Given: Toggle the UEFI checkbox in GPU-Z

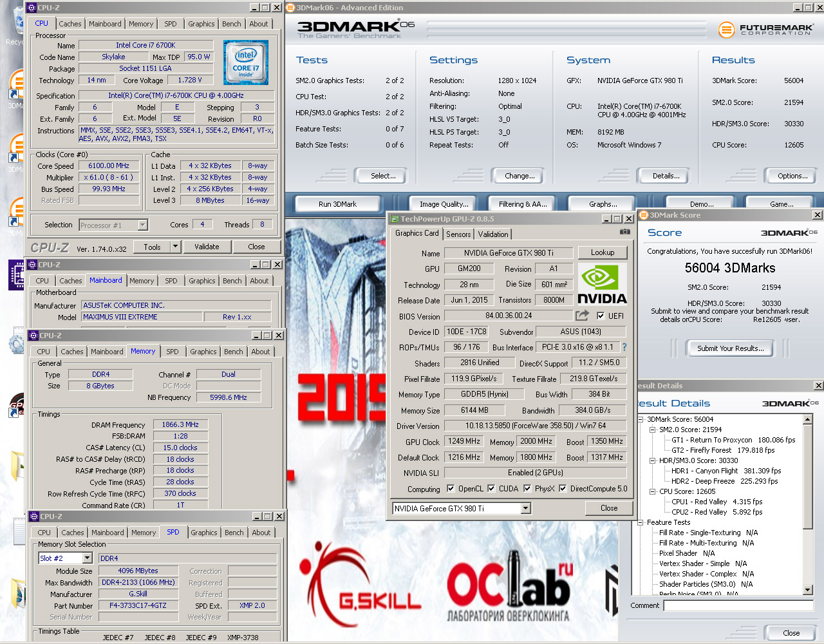Looking at the screenshot, I should (x=600, y=316).
